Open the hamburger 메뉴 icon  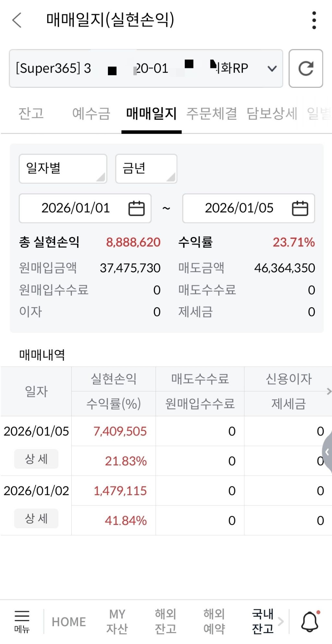point(22,621)
